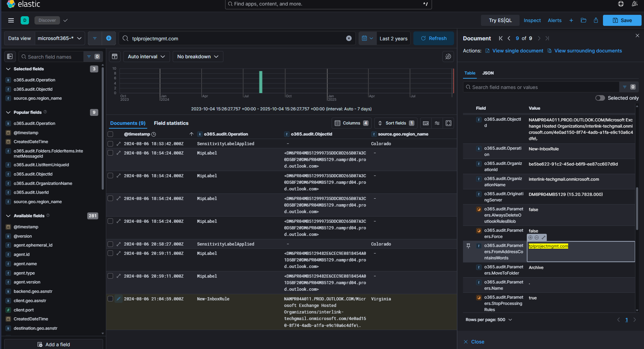
Task: Click the Refresh button
Action: [x=433, y=38]
